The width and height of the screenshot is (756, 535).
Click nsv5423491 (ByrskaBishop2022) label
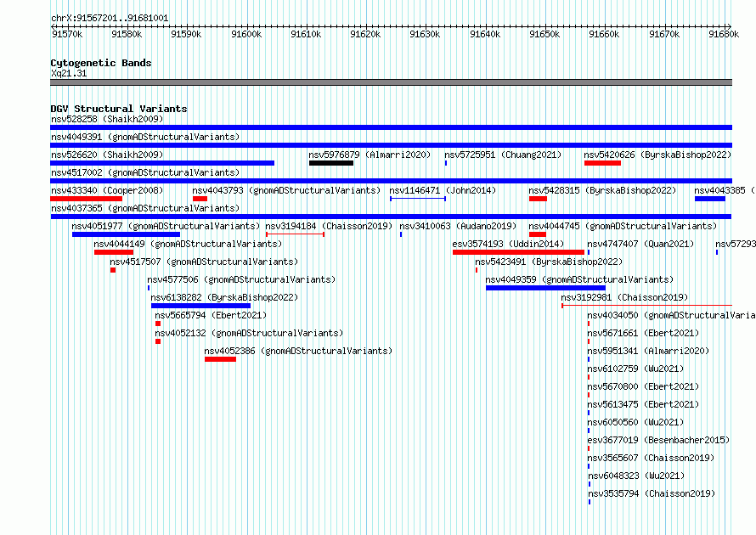(549, 262)
